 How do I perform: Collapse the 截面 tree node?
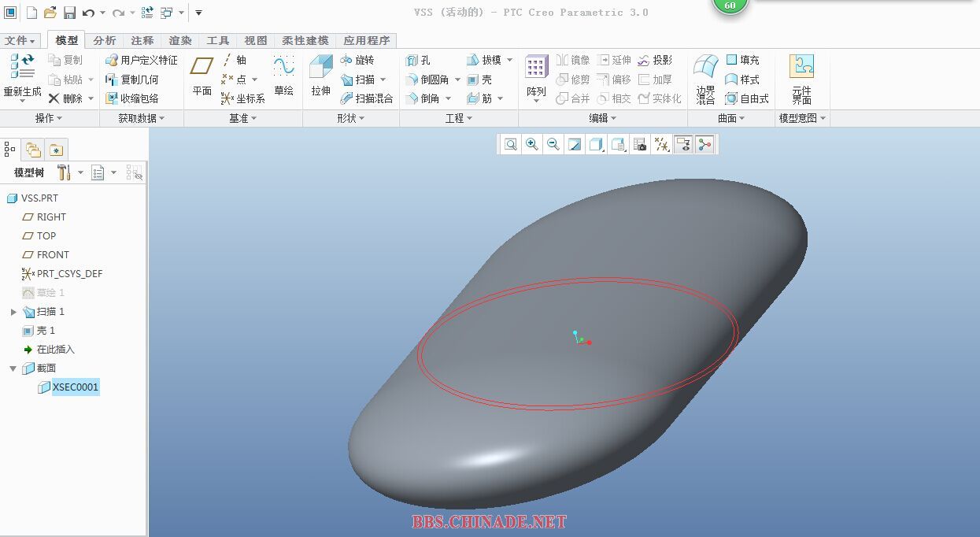[13, 368]
